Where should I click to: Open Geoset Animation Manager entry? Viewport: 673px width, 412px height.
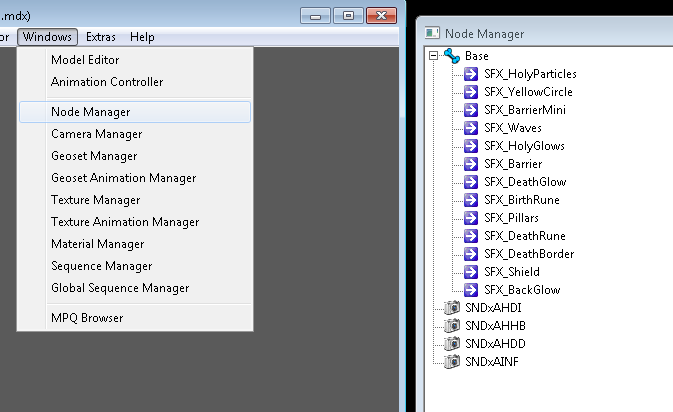(x=135, y=178)
